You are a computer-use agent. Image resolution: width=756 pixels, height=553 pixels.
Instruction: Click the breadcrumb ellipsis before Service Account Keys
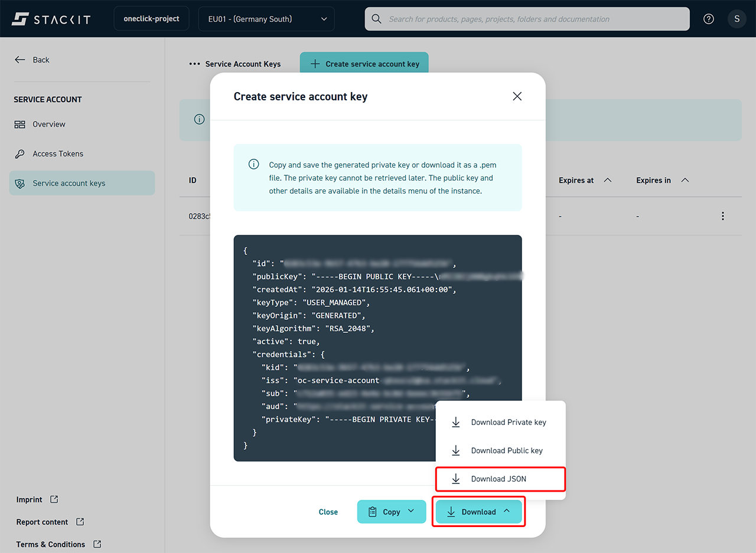(x=194, y=64)
